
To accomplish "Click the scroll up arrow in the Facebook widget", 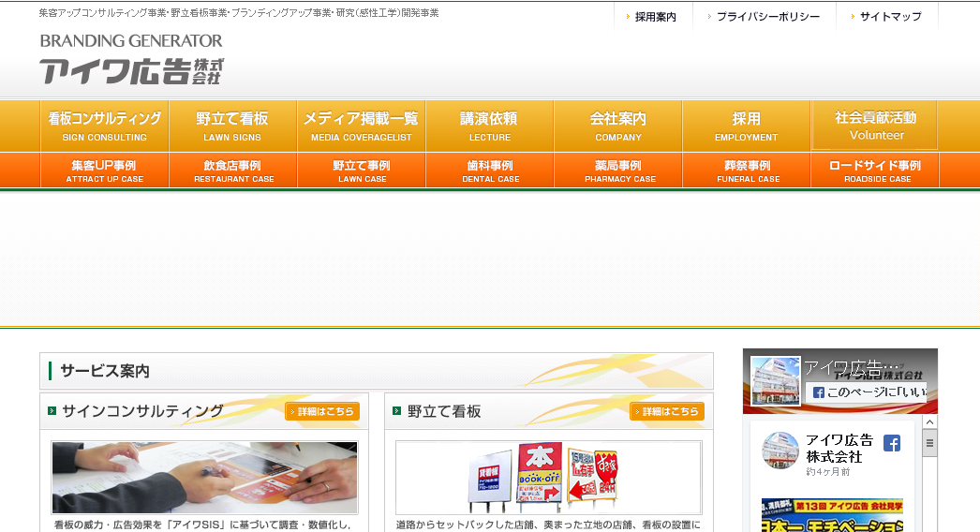I will 929,423.
